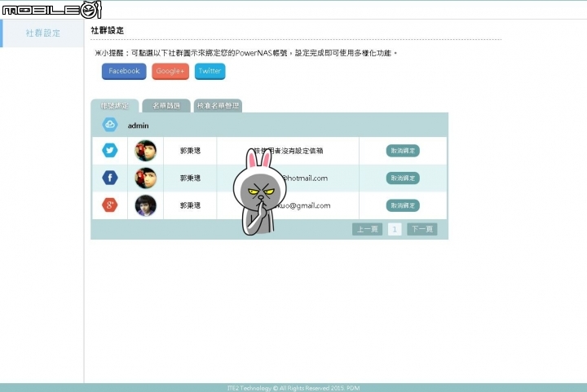Click the Mobile01 logo
The height and width of the screenshot is (392, 587).
(51, 10)
